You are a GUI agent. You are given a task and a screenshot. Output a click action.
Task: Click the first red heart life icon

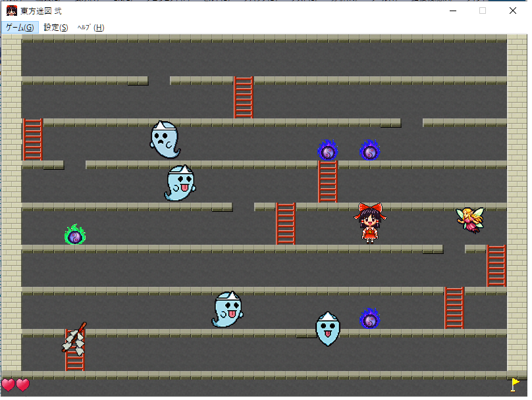click(x=8, y=385)
